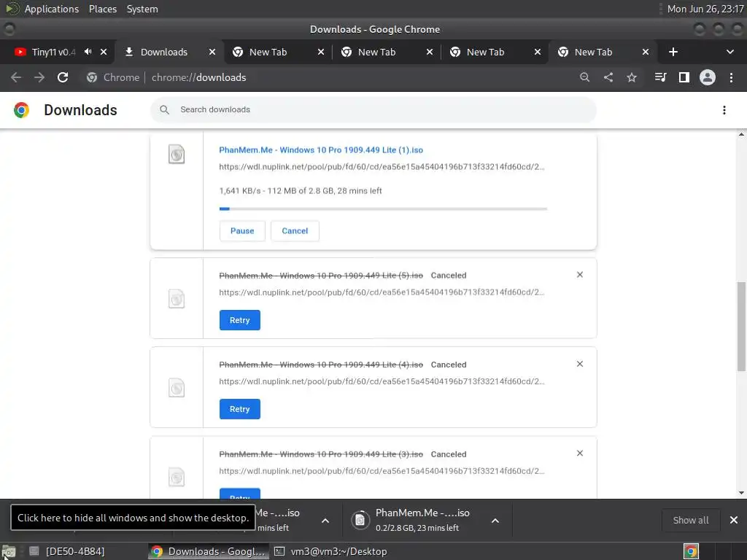
Task: Click the scroll down arrow of the page scrollbar
Action: (x=741, y=493)
